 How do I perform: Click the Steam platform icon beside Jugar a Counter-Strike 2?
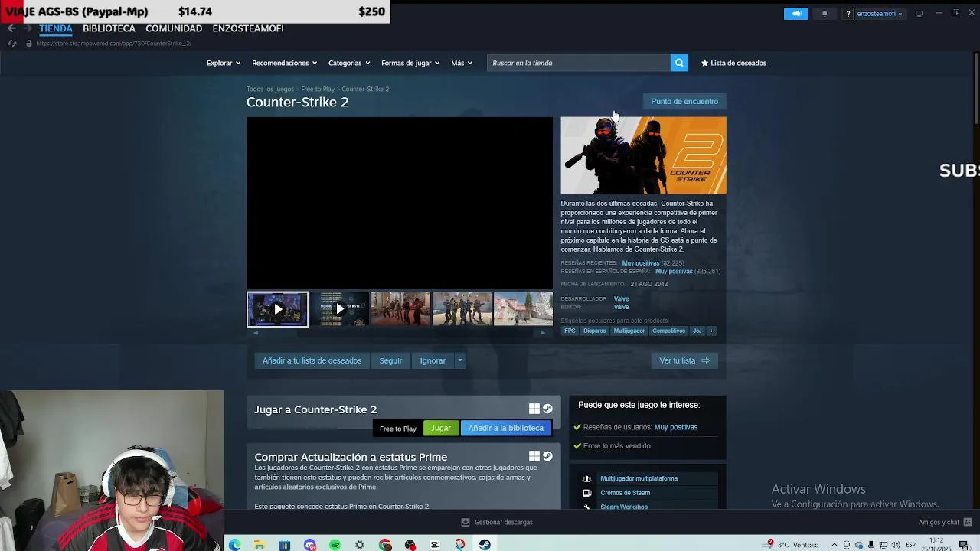point(547,409)
